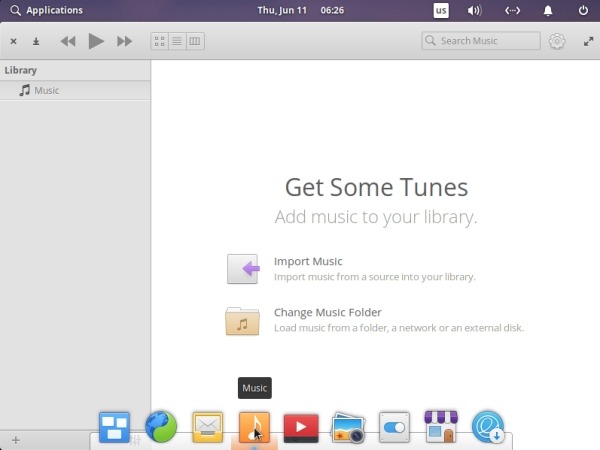
Task: Switch to album grid view
Action: click(x=160, y=41)
